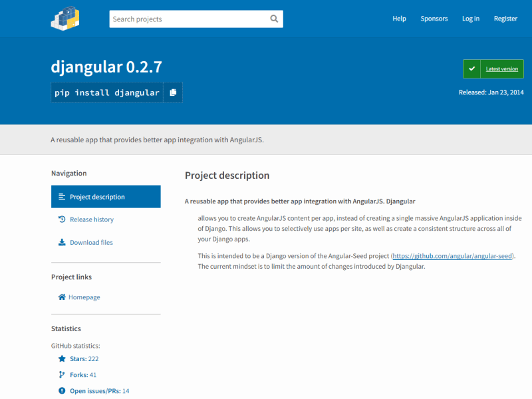Screen dimensions: 532x399
Task: Go to Log in
Action: click(x=471, y=19)
